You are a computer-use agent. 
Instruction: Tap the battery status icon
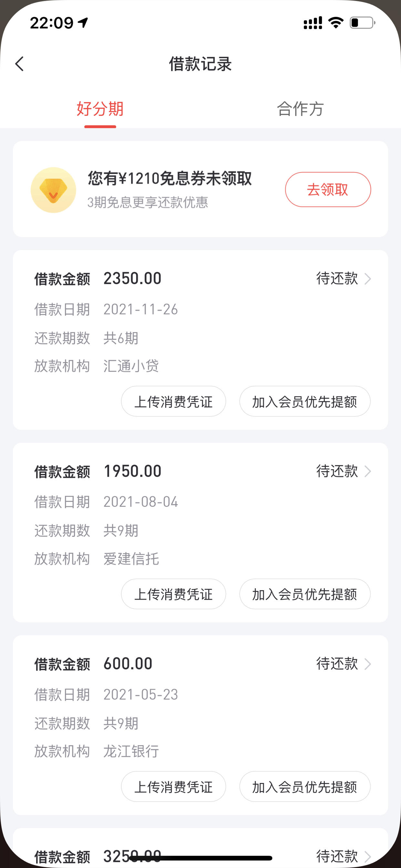362,23
